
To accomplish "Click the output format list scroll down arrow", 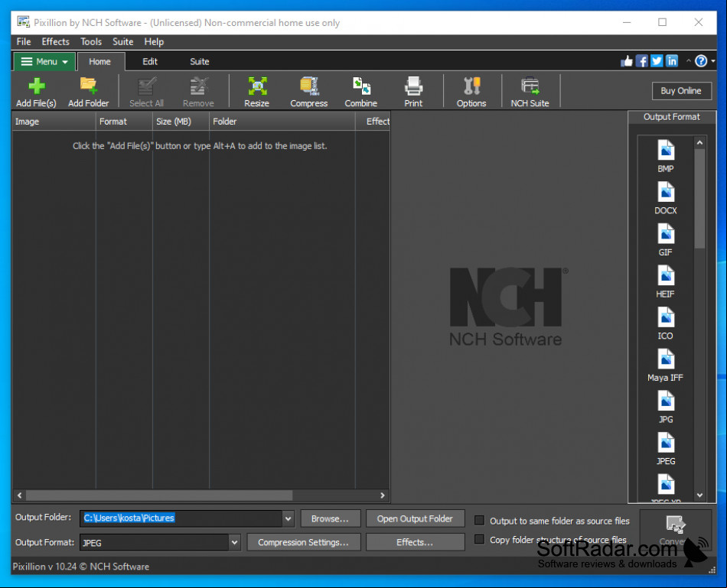I will click(700, 495).
